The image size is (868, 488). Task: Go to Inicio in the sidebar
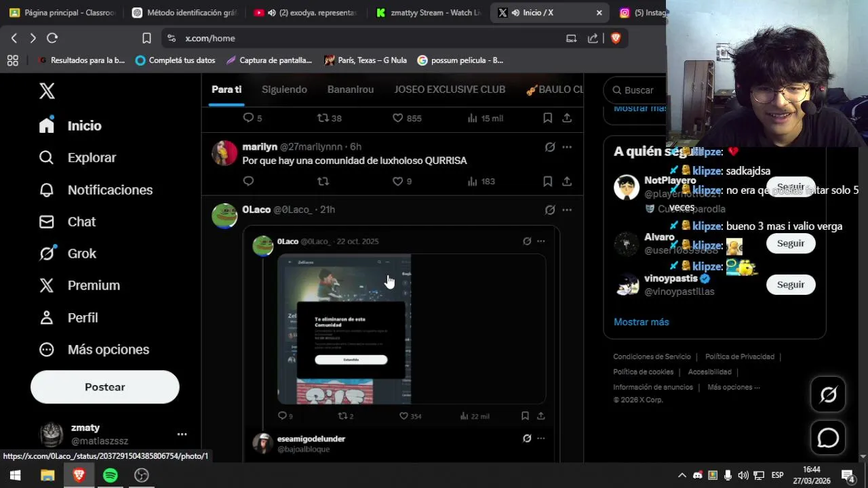click(71, 125)
